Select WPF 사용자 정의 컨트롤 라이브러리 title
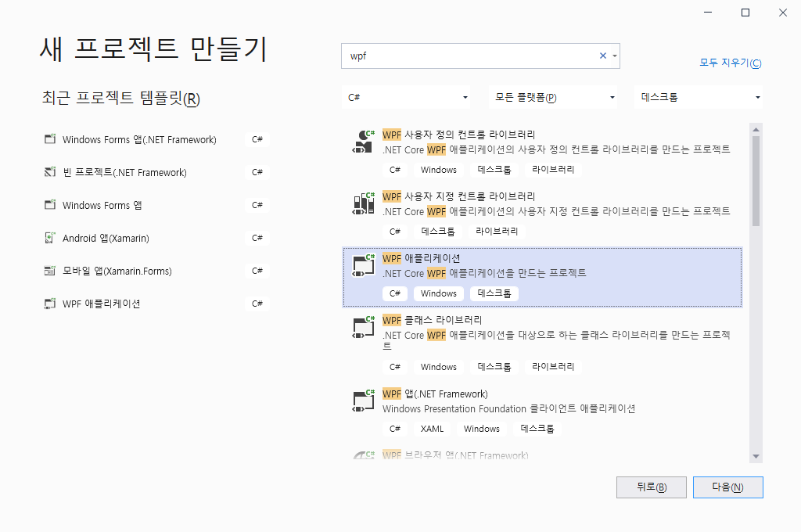 tap(458, 135)
